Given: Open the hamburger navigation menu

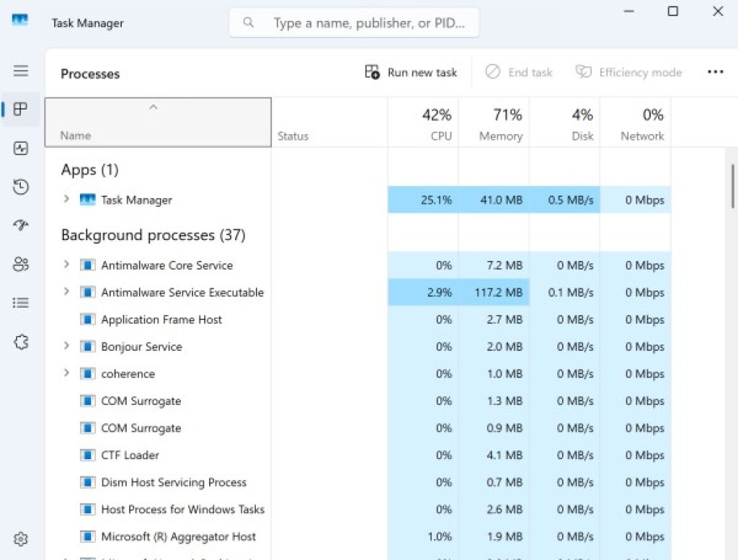Looking at the screenshot, I should 21,71.
